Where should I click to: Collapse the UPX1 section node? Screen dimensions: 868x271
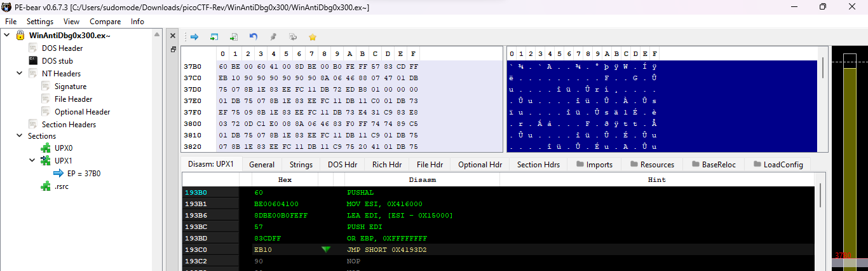(x=32, y=161)
